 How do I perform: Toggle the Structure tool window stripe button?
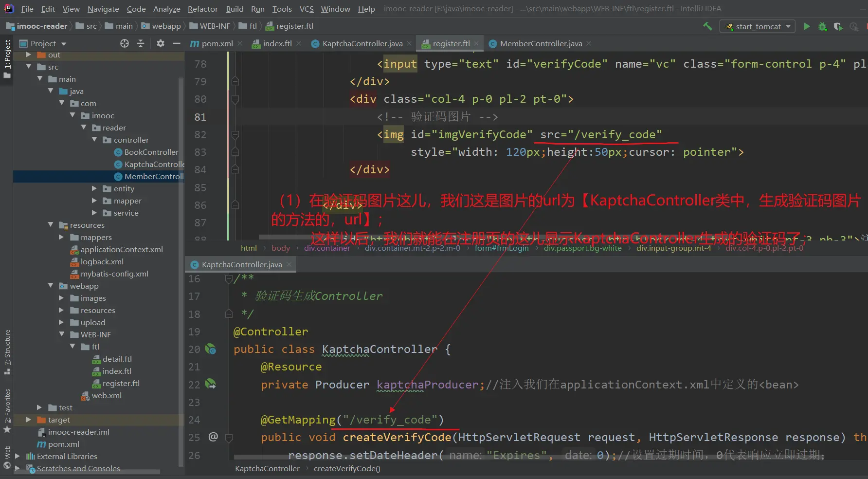click(7, 351)
